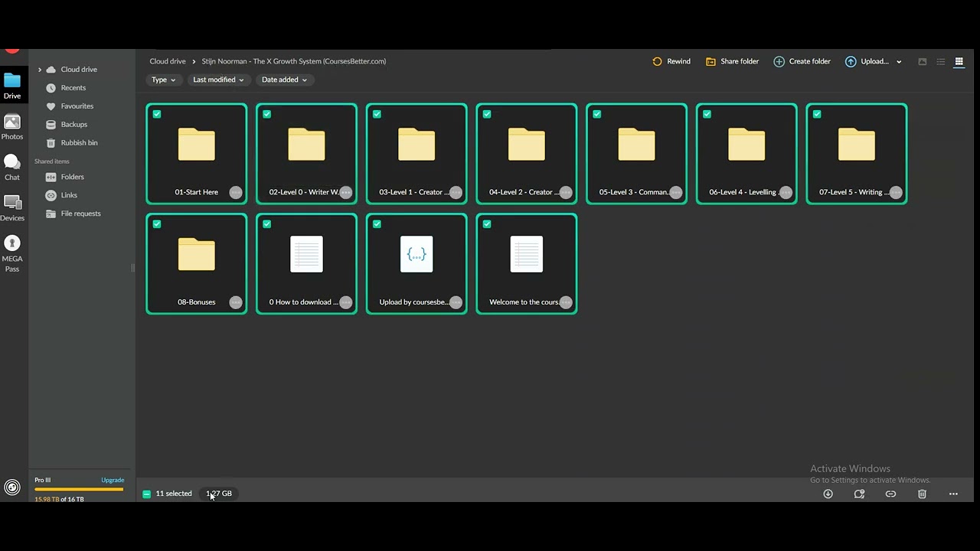Open the Date added filter dropdown
This screenshot has height=551, width=980.
point(284,80)
